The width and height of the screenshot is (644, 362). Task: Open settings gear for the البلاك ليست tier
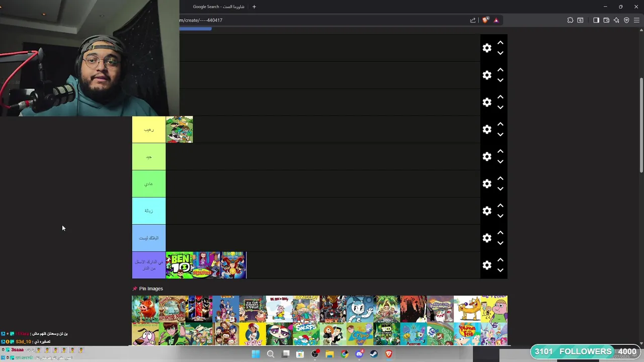(x=487, y=238)
